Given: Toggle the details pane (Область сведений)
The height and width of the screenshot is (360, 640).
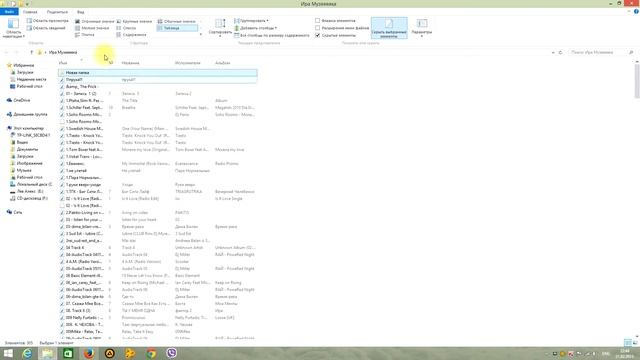Looking at the screenshot, I should [46, 28].
